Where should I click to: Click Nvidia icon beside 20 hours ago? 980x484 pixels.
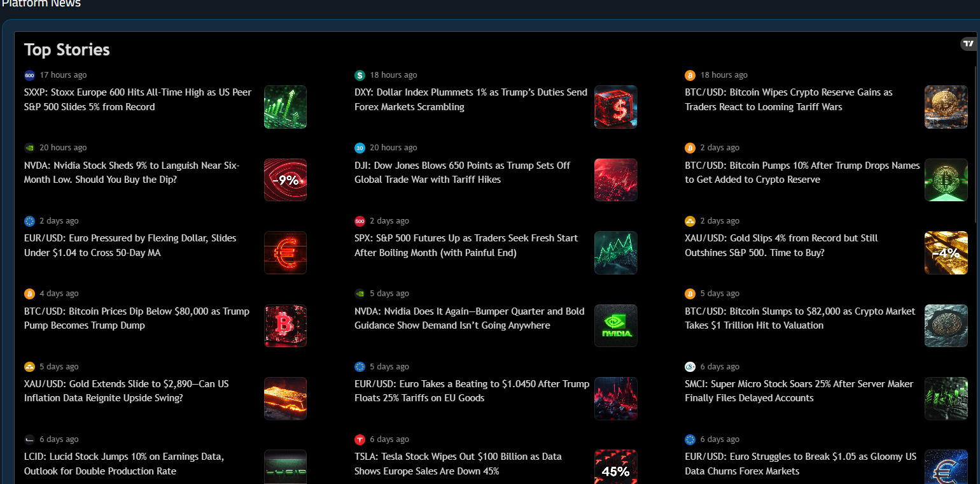(x=29, y=148)
